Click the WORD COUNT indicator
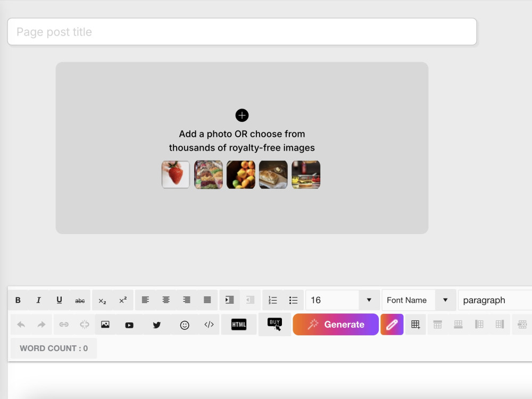Screen dimensions: 532x399 (x=54, y=348)
